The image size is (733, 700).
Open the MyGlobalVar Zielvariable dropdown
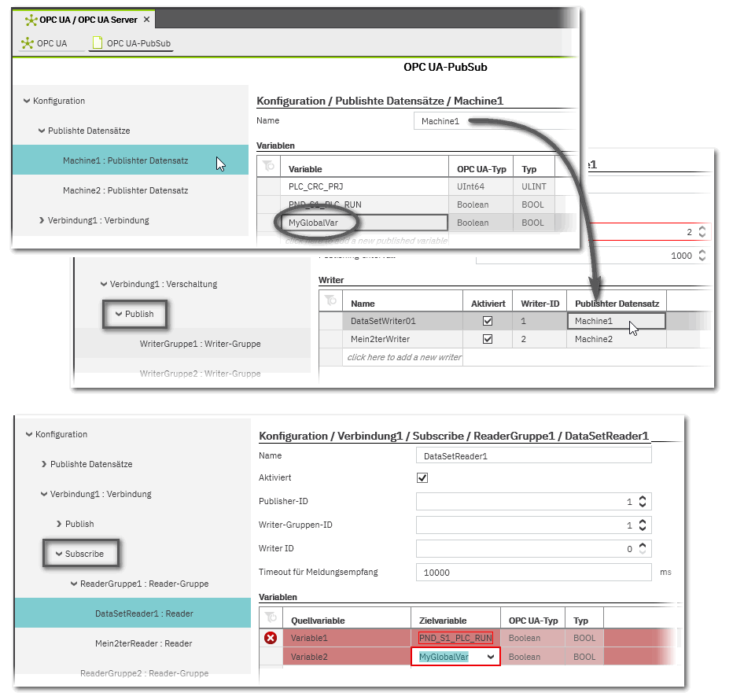coord(491,657)
